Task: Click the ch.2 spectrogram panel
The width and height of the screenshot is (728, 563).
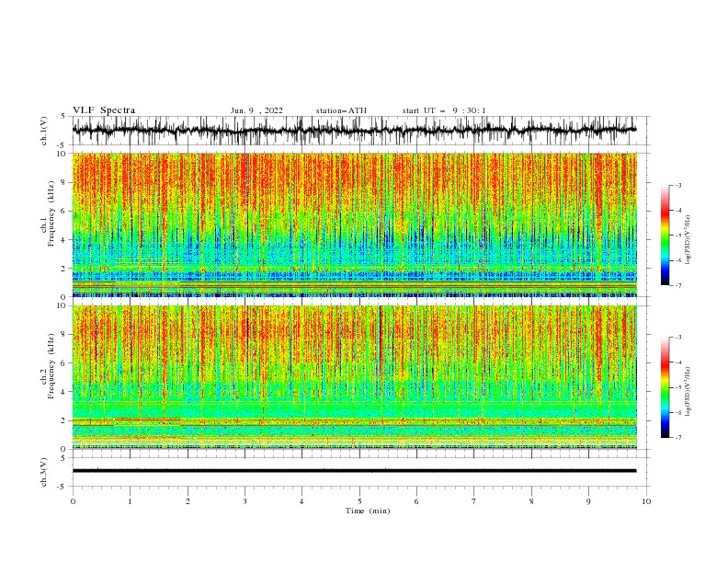Action: [x=354, y=377]
